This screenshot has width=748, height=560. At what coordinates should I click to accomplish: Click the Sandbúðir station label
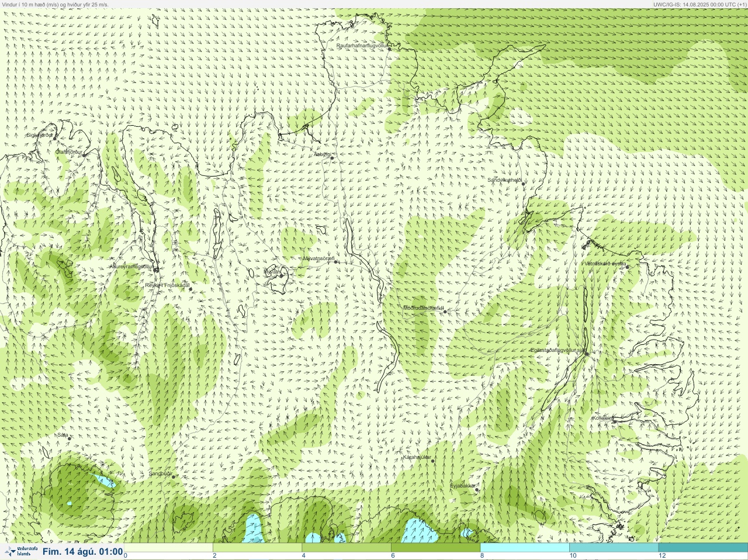click(160, 473)
